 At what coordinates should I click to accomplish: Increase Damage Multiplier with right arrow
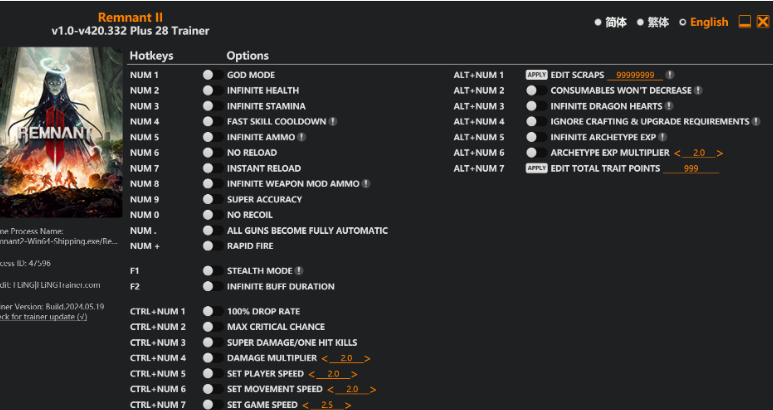click(x=367, y=358)
